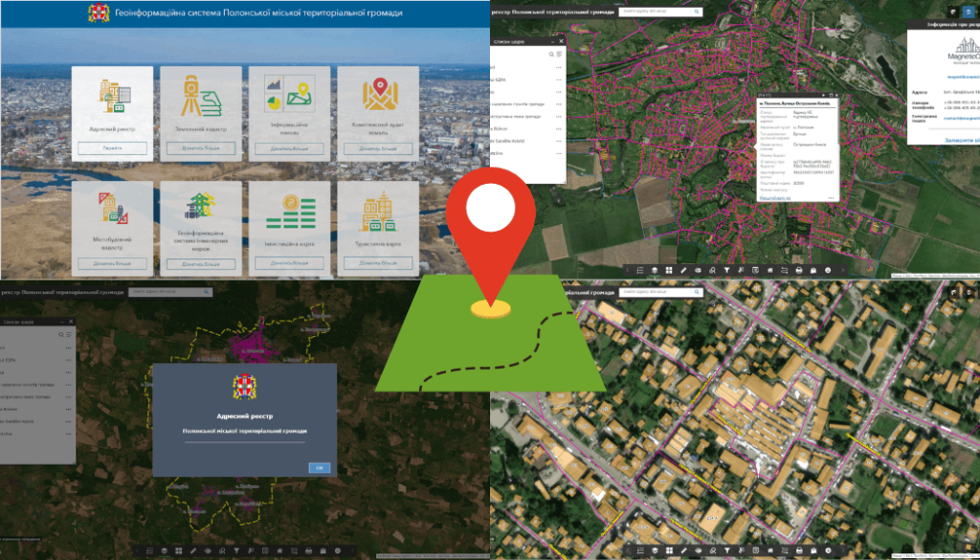Viewport: 980px width, 560px height.
Task: Click the Перейти button on Адресний реєстр card
Action: (x=113, y=148)
